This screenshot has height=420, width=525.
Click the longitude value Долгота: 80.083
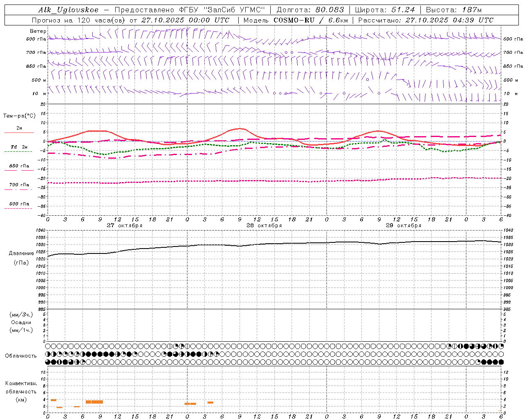tap(310, 10)
